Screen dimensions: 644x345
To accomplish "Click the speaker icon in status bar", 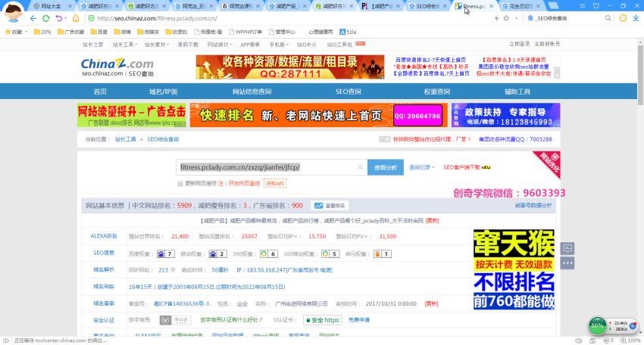I will tap(579, 340).
